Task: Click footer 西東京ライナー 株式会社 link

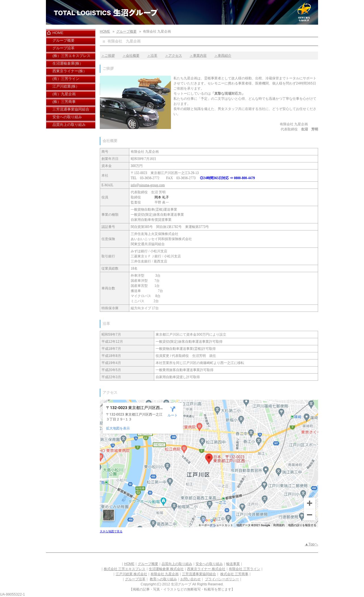Action: click(206, 569)
